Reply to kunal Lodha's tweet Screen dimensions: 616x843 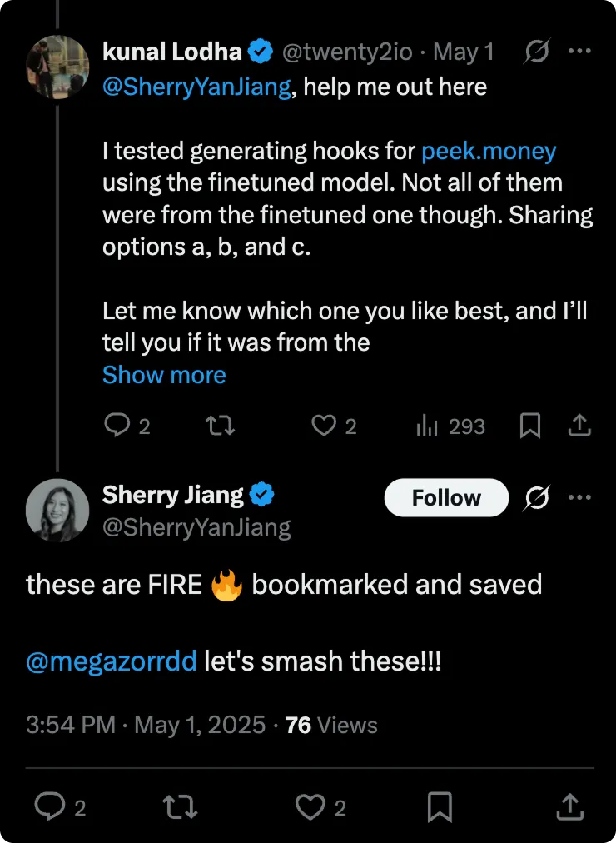click(127, 426)
